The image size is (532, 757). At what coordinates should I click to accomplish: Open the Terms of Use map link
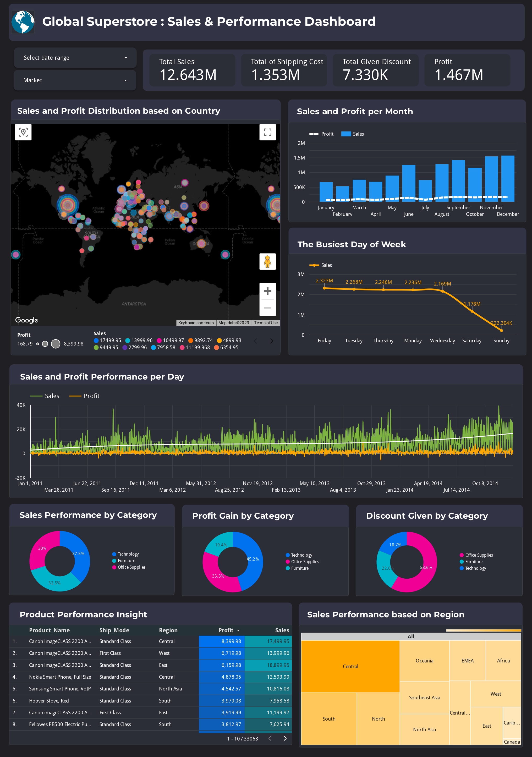266,323
